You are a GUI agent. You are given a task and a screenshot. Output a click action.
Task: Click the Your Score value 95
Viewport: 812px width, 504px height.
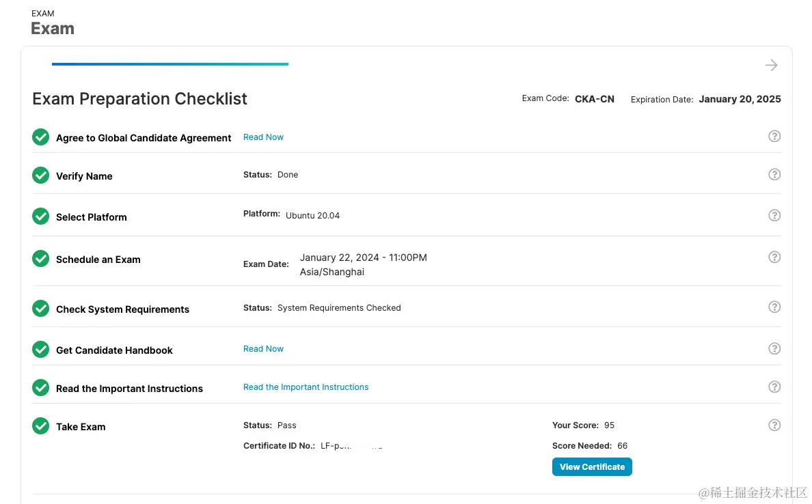[x=609, y=425]
